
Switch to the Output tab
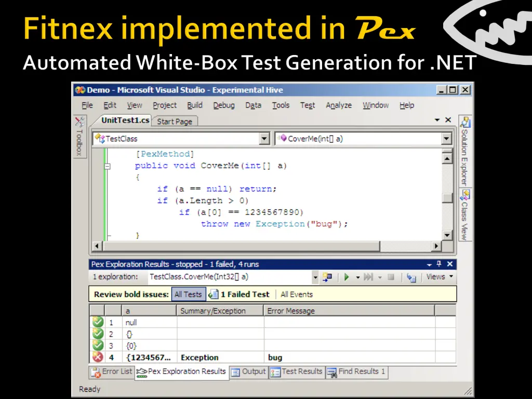point(249,372)
